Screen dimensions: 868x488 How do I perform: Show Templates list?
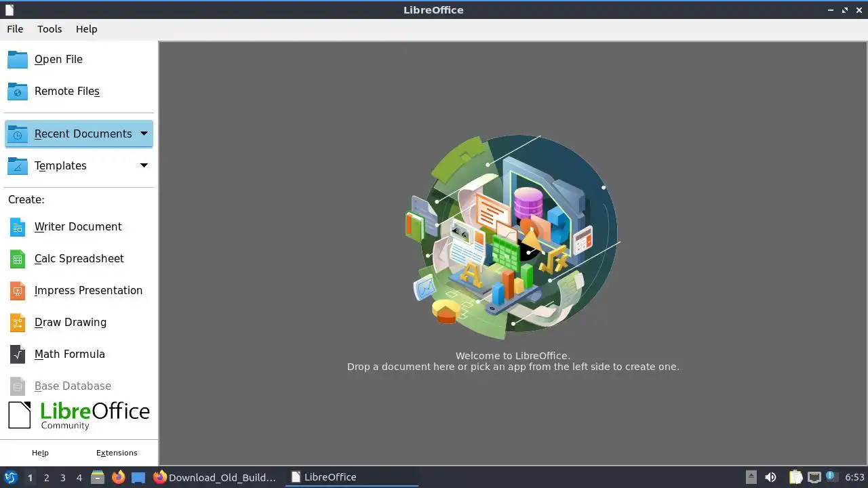(x=79, y=165)
